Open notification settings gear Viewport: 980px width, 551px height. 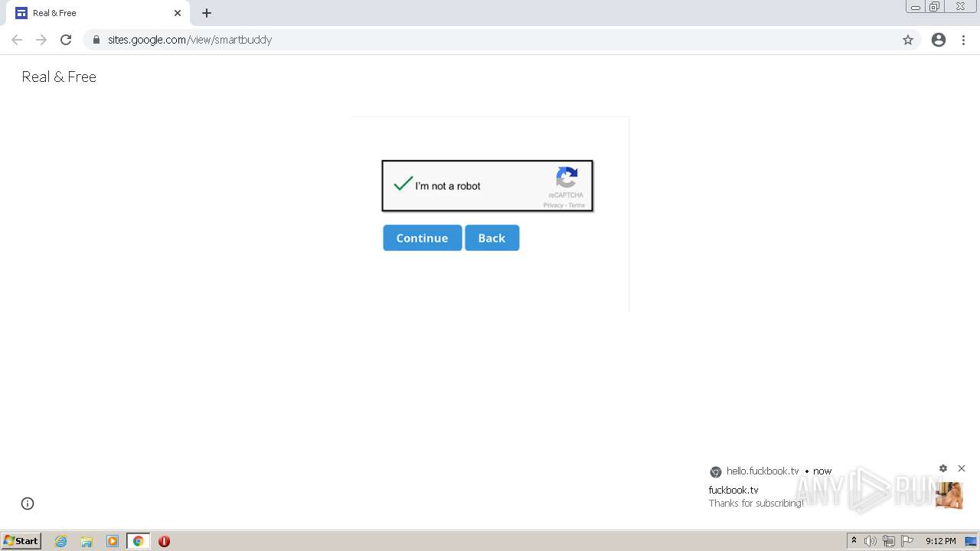tap(943, 468)
